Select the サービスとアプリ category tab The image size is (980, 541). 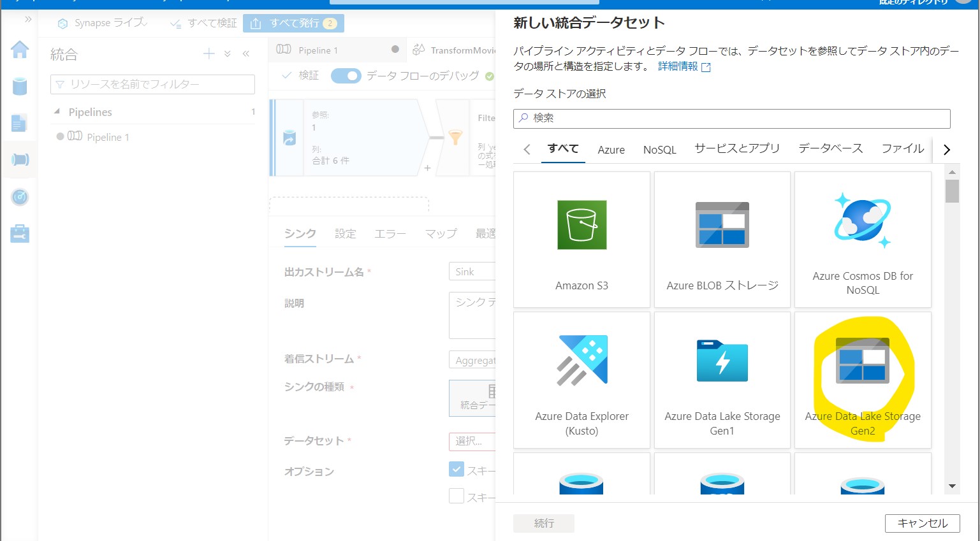pyautogui.click(x=737, y=149)
